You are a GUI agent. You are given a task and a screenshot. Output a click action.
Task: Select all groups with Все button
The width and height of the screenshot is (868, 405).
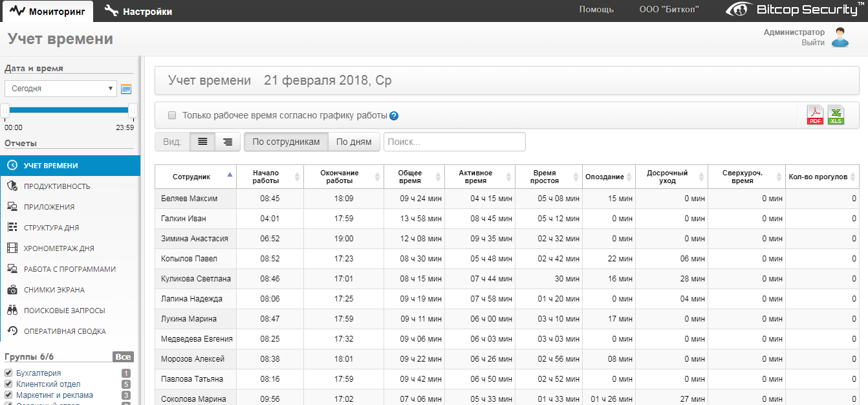[123, 357]
